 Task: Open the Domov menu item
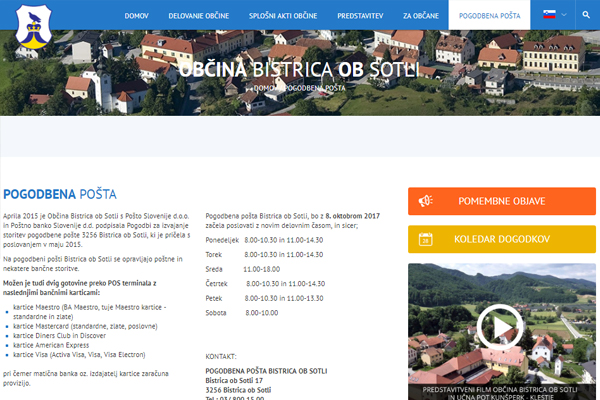[x=137, y=15]
